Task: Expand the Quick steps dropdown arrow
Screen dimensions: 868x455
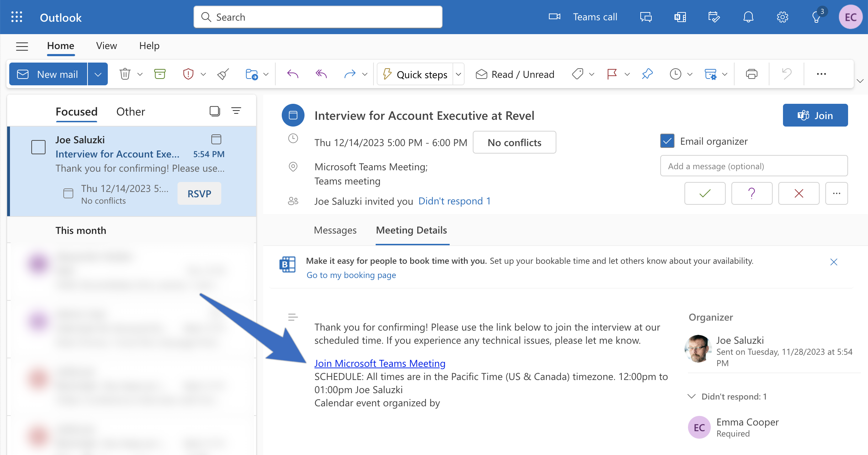Action: pyautogui.click(x=459, y=74)
